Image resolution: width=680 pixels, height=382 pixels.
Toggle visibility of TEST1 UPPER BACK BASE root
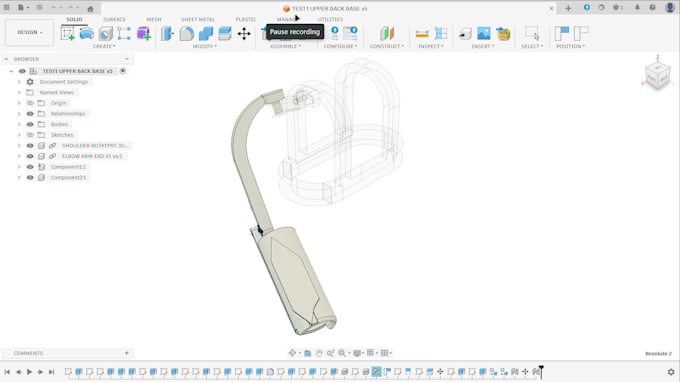pos(22,71)
